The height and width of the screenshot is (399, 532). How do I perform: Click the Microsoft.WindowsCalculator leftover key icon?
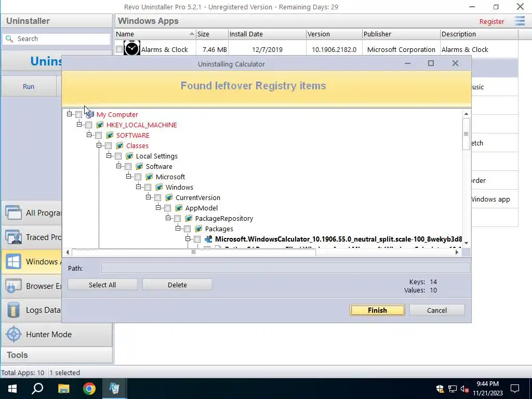208,239
